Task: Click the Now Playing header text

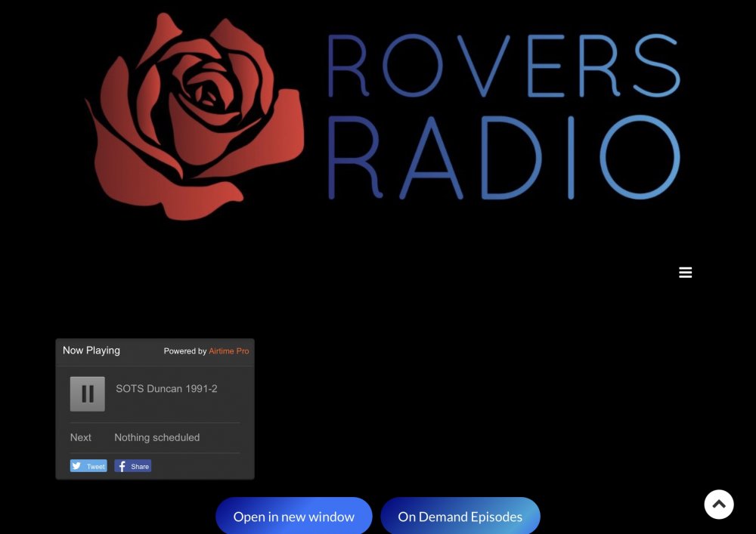Action: tap(91, 350)
